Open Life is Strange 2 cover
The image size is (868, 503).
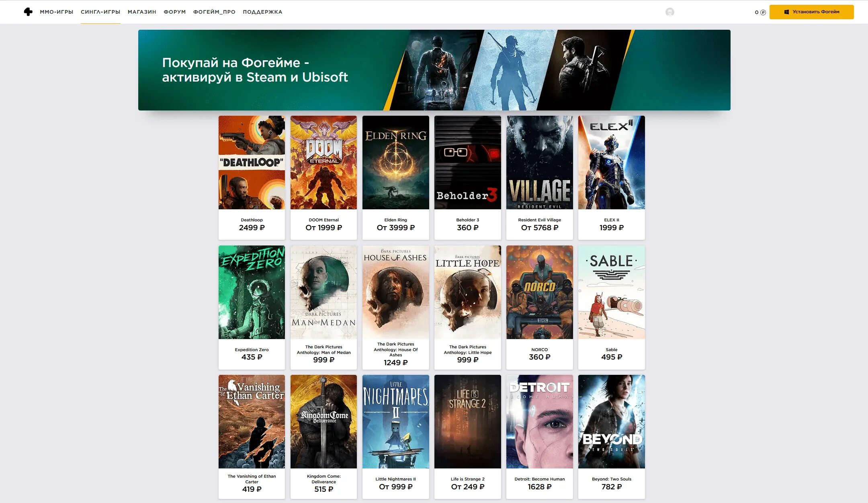coord(467,421)
